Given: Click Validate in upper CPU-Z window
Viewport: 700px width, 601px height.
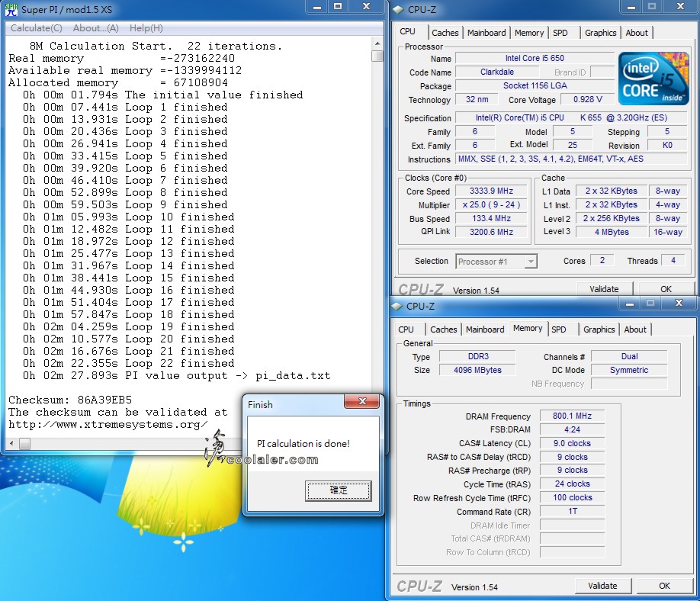Looking at the screenshot, I should pos(604,289).
